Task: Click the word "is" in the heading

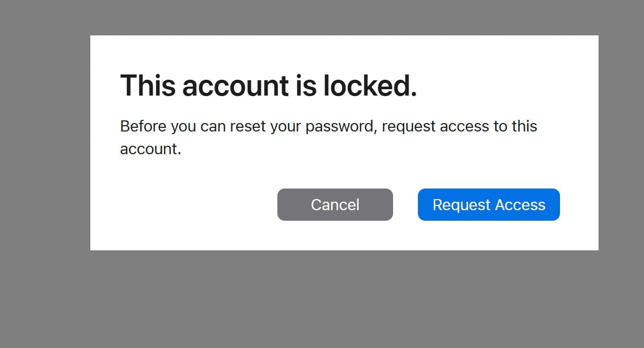Action: click(305, 86)
